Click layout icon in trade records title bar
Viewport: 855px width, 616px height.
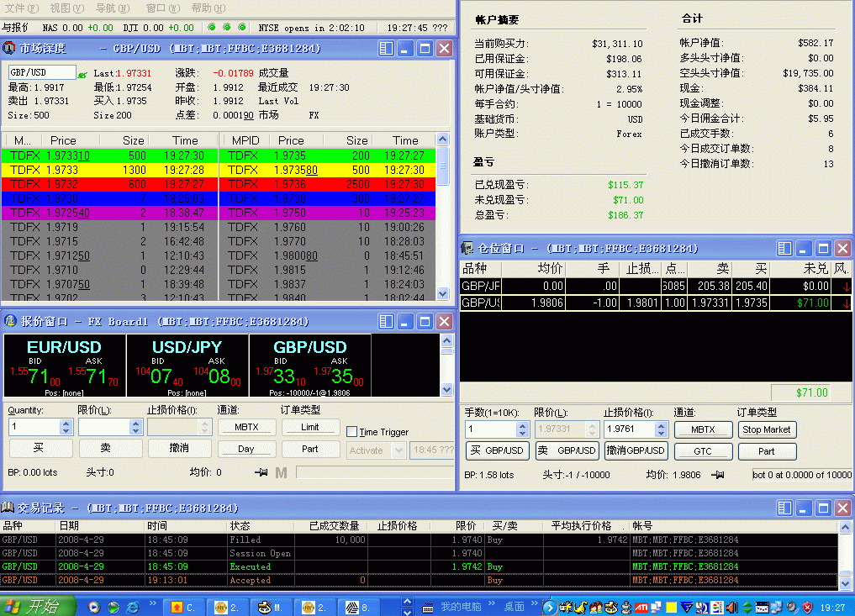click(784, 508)
